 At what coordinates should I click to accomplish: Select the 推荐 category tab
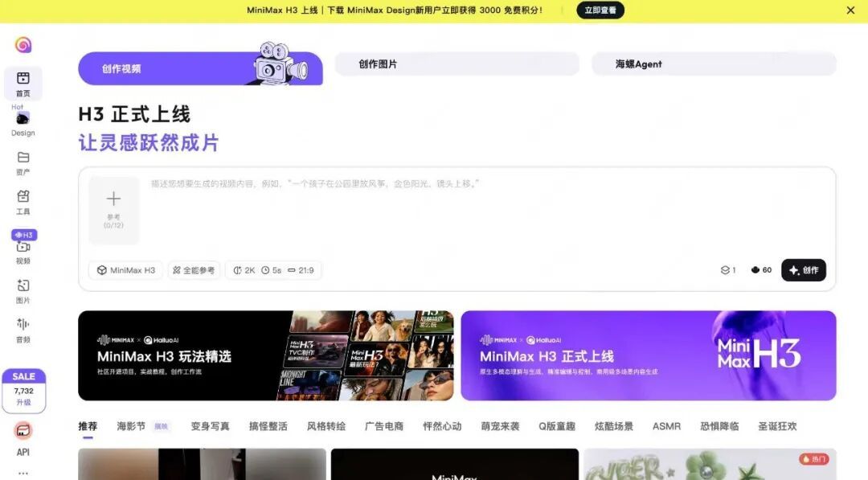[x=88, y=426]
